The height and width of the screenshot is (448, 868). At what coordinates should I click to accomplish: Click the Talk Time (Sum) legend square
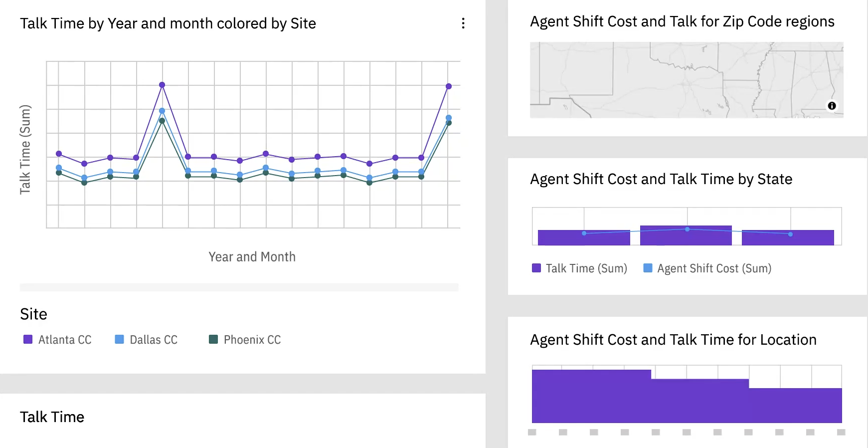[536, 268]
